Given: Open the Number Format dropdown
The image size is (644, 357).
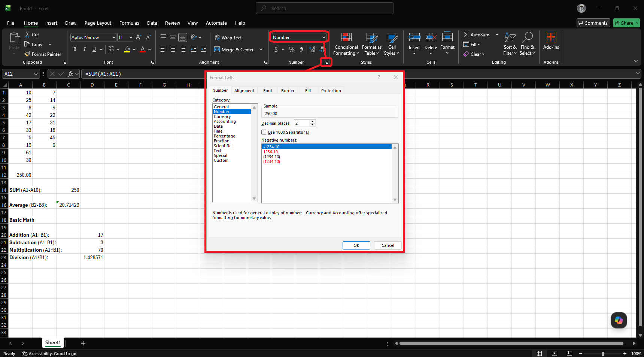Looking at the screenshot, I should [x=324, y=37].
